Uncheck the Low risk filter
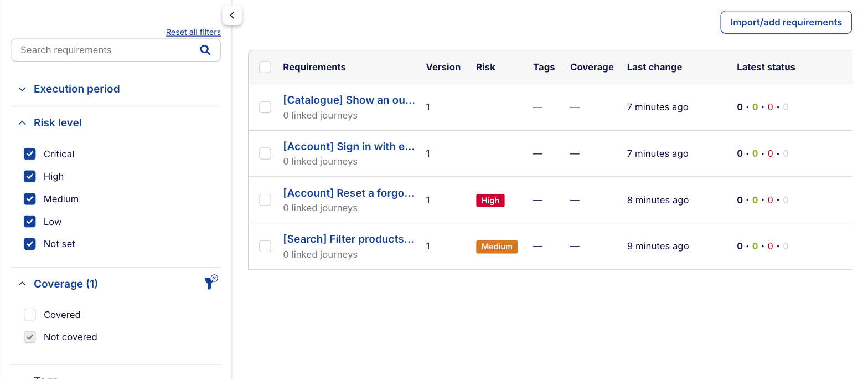 click(30, 222)
